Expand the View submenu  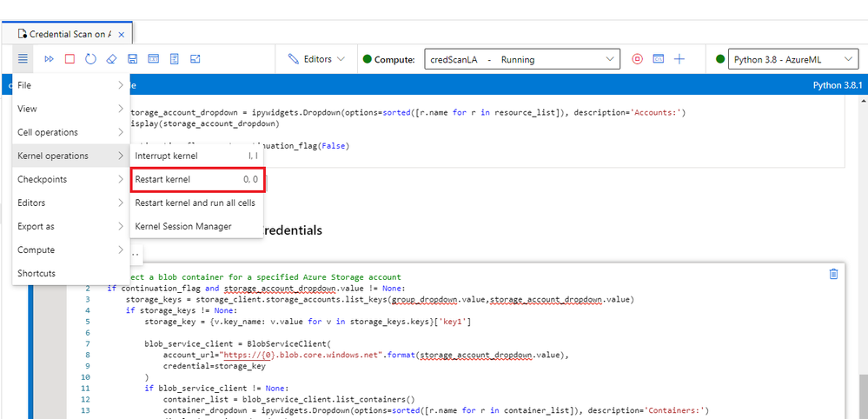point(71,109)
